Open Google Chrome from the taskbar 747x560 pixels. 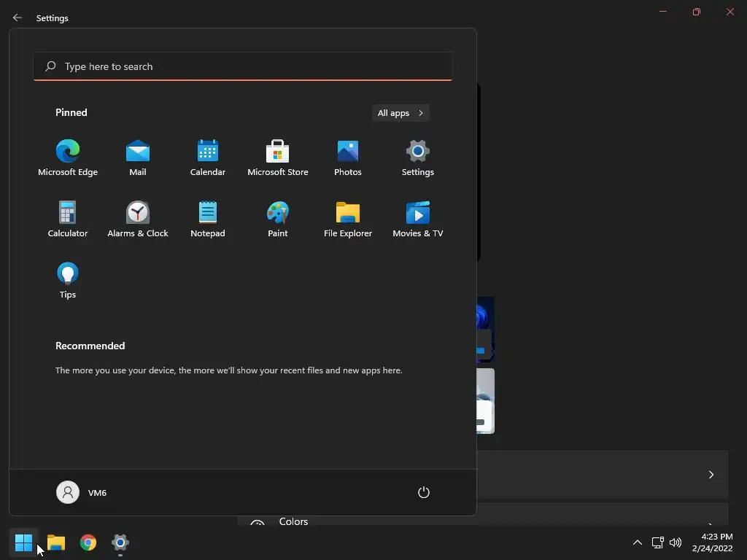(x=88, y=542)
